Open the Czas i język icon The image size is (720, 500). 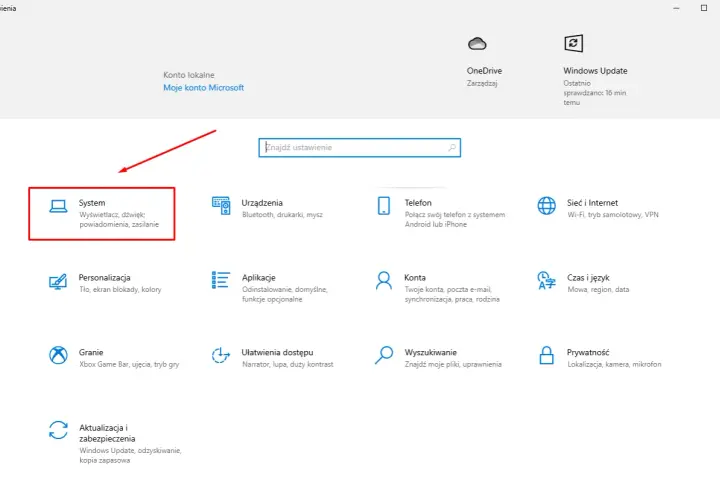(546, 281)
